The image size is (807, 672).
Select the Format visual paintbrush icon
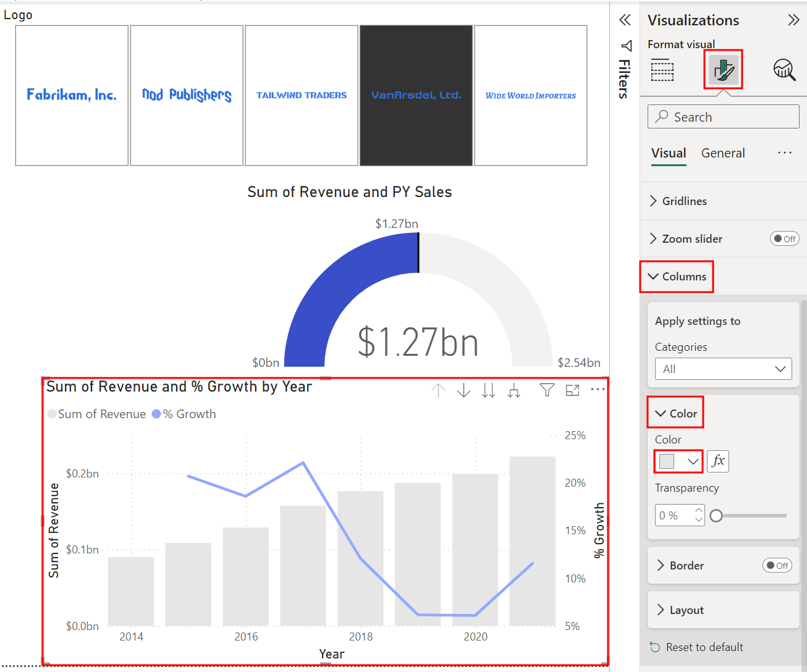[x=723, y=70]
